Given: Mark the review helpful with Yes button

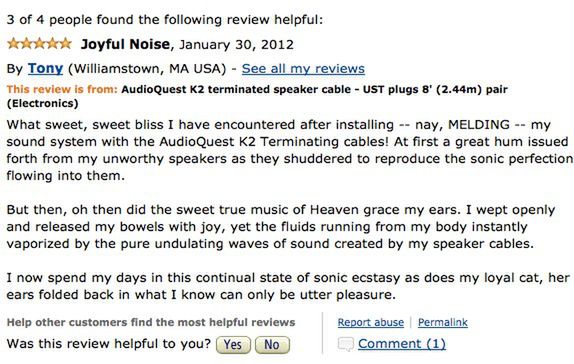Looking at the screenshot, I should (x=233, y=345).
